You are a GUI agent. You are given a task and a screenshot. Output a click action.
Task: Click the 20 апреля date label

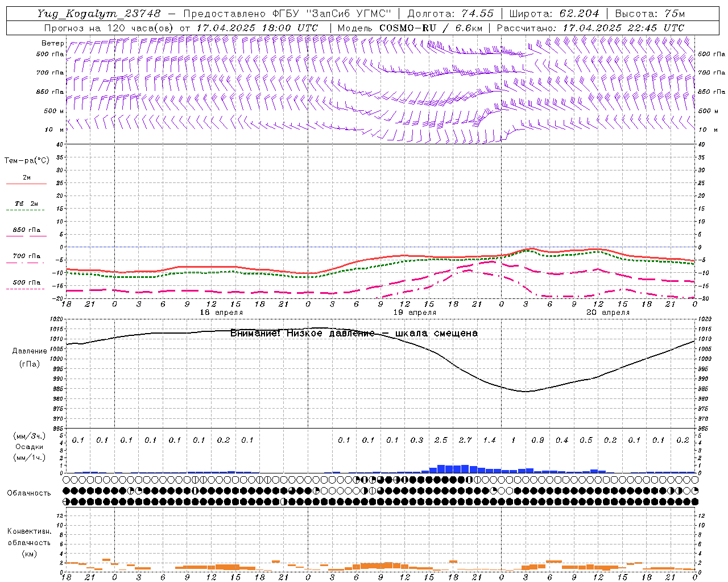[x=608, y=313]
